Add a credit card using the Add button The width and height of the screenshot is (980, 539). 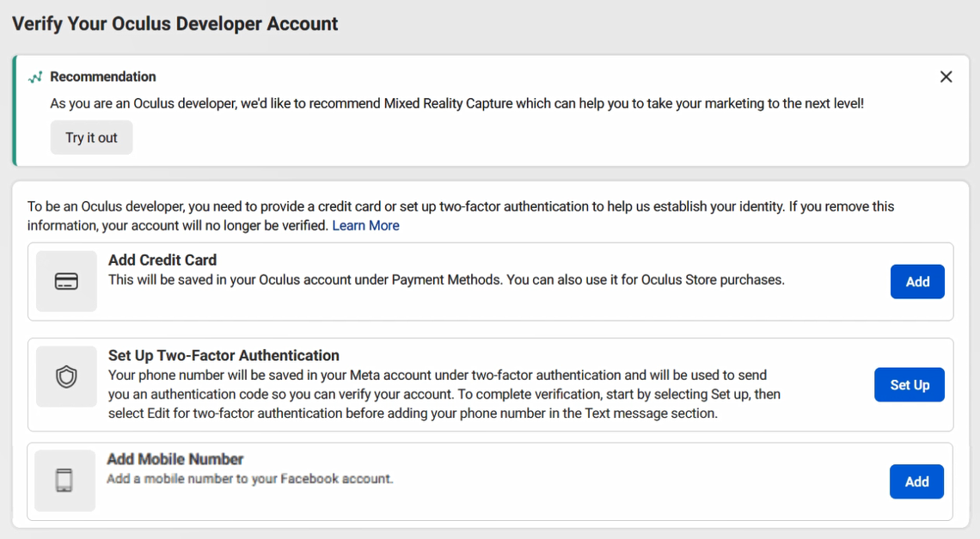point(917,281)
